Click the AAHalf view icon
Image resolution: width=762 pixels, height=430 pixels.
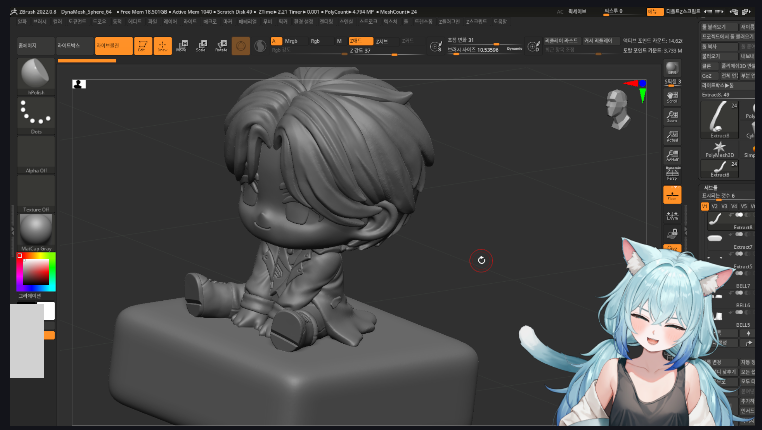pos(672,155)
